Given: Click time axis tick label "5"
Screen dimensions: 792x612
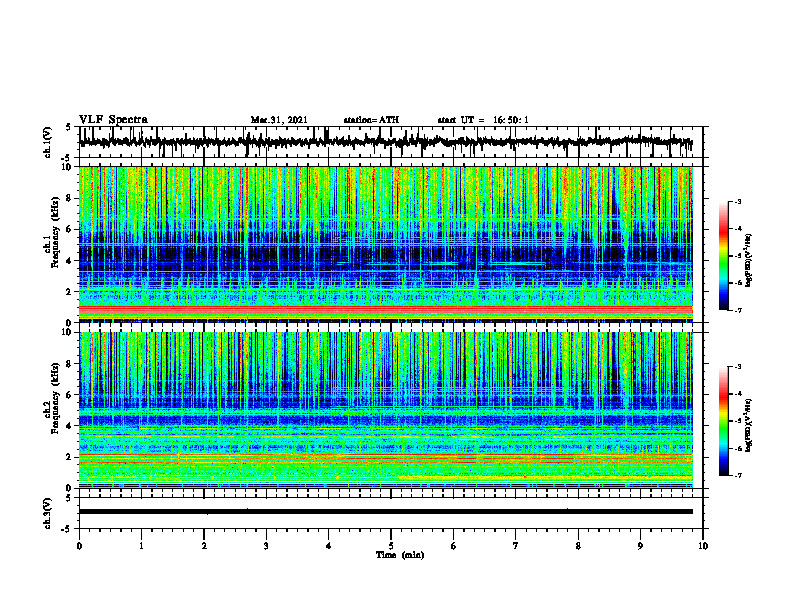Looking at the screenshot, I should click(391, 546).
